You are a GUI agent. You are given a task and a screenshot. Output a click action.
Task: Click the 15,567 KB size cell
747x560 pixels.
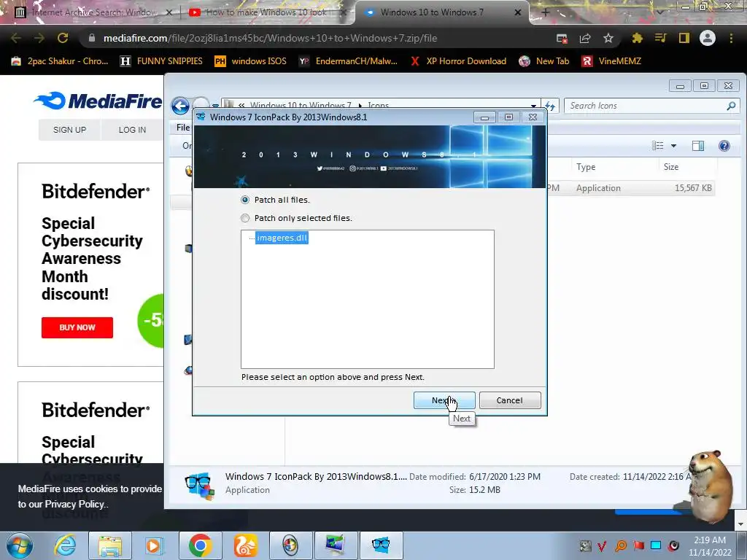693,188
